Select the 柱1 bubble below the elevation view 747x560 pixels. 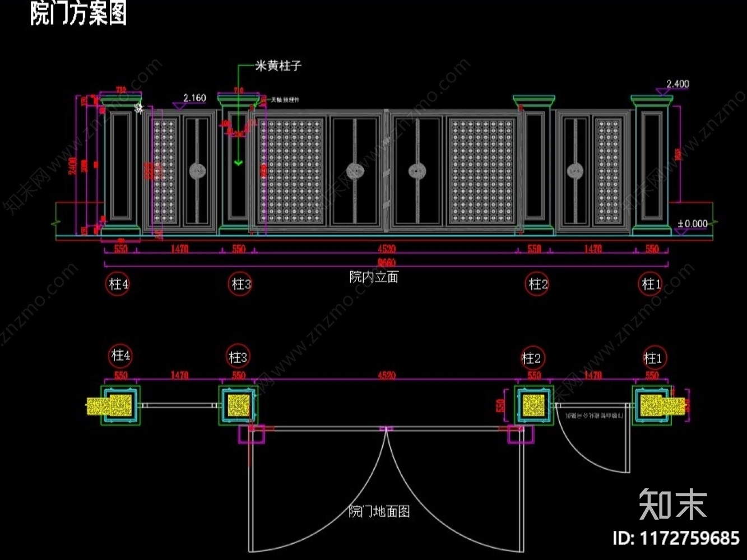tap(652, 284)
